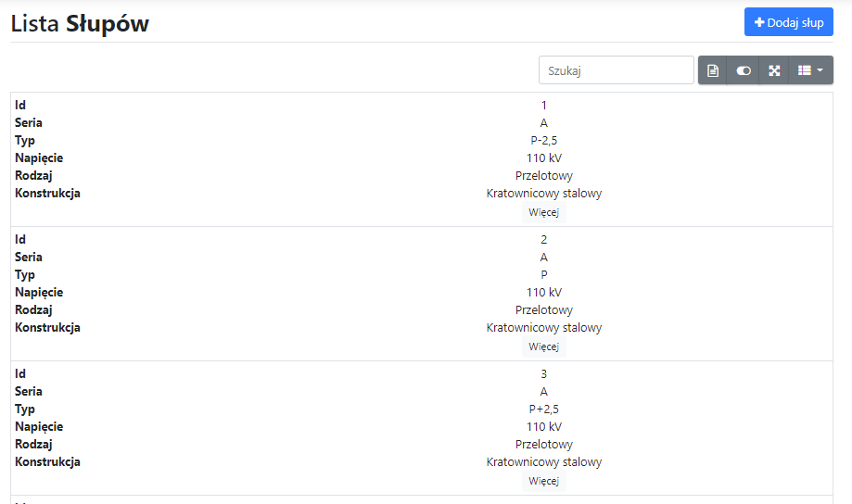Image resolution: width=852 pixels, height=504 pixels.
Task: Click the Id value 2
Action: [x=544, y=240]
